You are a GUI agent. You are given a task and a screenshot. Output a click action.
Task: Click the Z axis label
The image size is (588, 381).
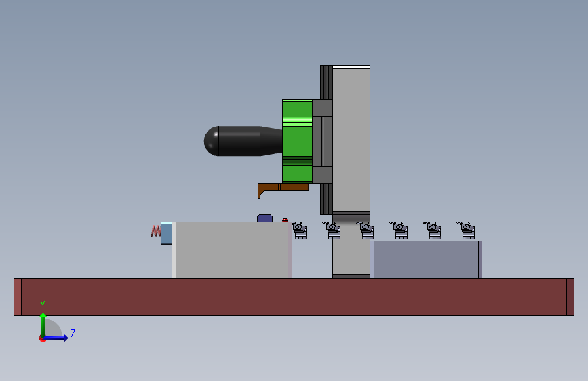[73, 334]
